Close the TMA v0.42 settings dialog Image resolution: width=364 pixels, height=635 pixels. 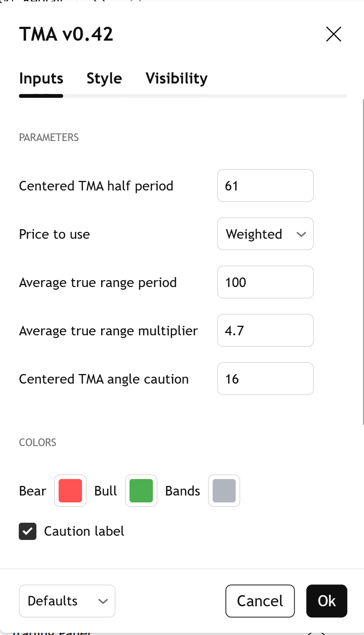click(x=333, y=34)
